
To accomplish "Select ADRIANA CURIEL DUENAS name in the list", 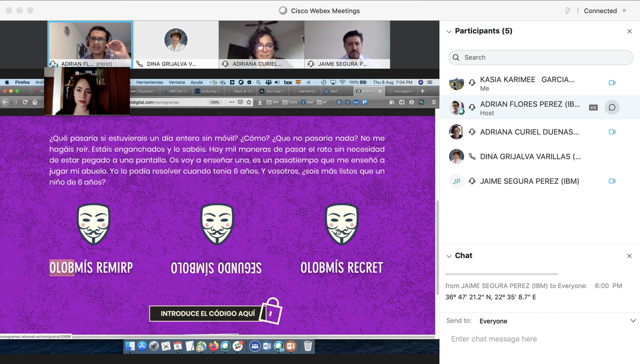I will pyautogui.click(x=529, y=132).
